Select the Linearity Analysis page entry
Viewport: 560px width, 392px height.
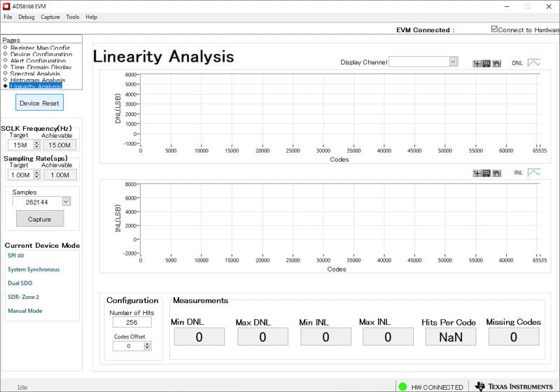coord(36,86)
